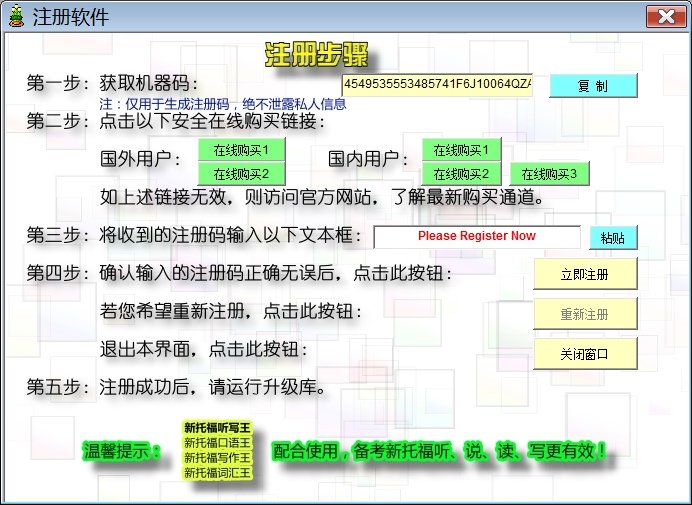Open 在线购买1 for 国外用户
This screenshot has width=692, height=505.
click(241, 150)
